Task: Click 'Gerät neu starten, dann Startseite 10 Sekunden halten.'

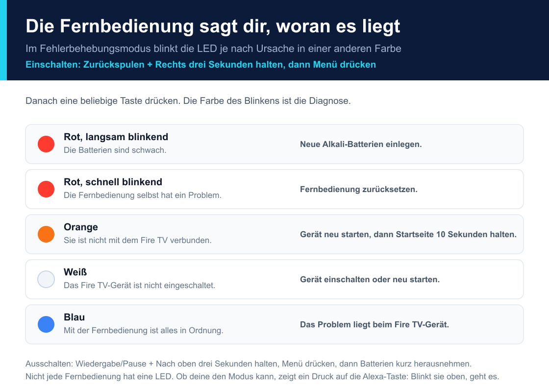Action: (408, 235)
